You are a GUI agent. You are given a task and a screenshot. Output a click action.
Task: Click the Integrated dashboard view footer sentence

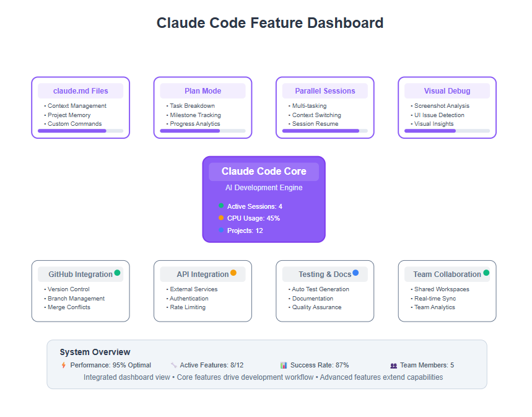[x=263, y=377]
